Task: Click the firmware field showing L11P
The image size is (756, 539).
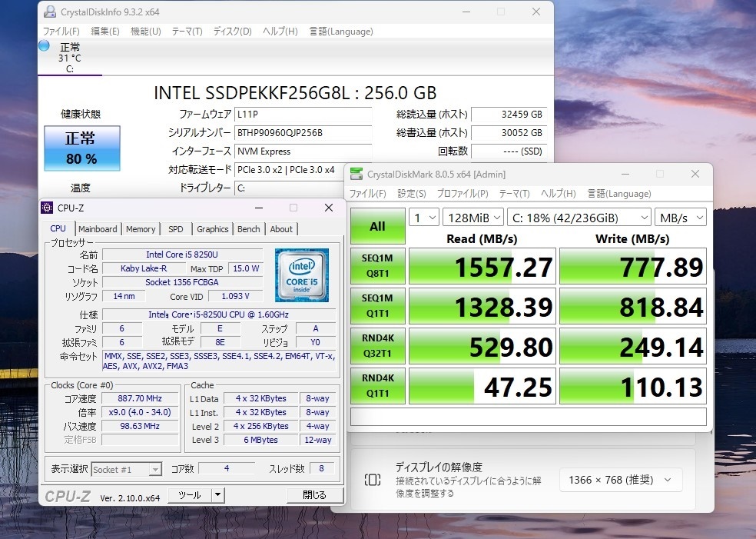Action: click(303, 115)
